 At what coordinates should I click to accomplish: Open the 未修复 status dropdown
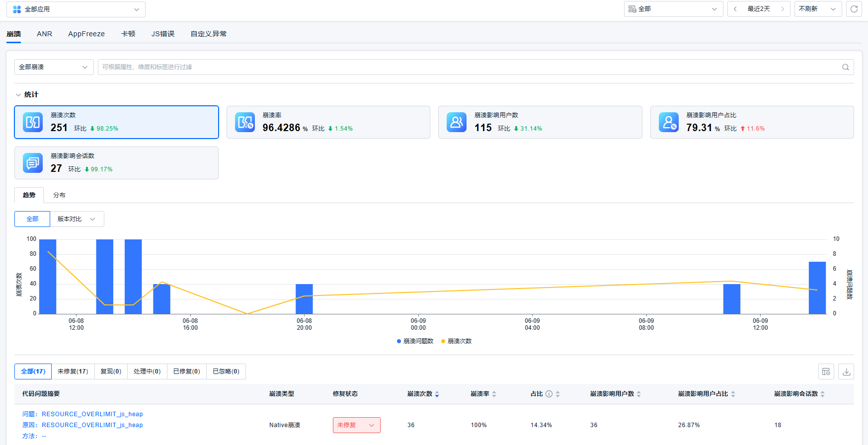coord(357,425)
